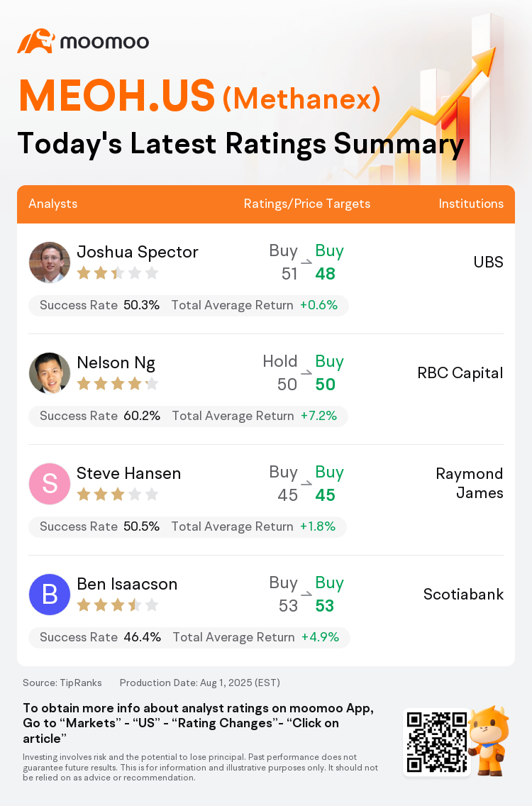Viewport: 532px width, 806px height.
Task: Click Steve Hansen's pink S avatar
Action: 50,484
